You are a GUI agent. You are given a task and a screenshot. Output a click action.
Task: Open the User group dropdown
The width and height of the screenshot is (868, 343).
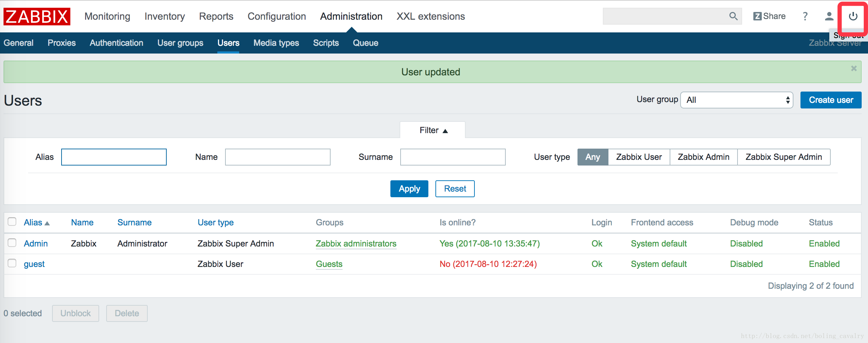coord(736,100)
